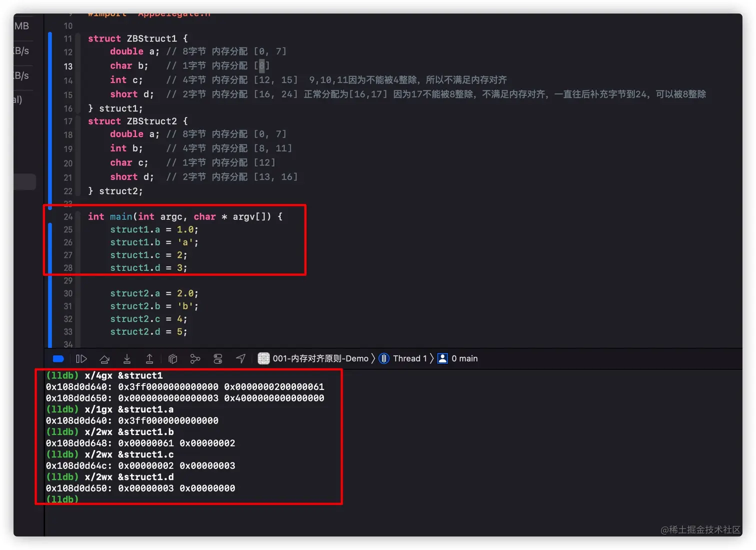
Task: Open the 001-内存对齐原则-Demo process dropdown
Action: point(320,358)
